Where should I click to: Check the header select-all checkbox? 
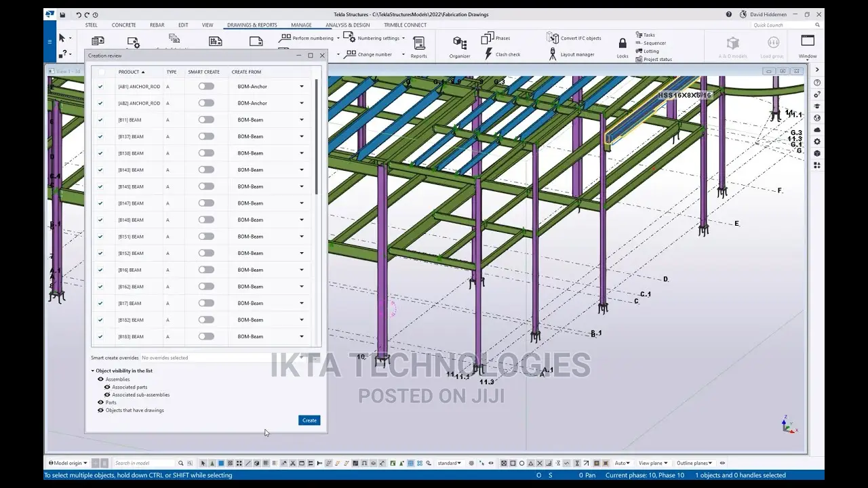point(102,72)
